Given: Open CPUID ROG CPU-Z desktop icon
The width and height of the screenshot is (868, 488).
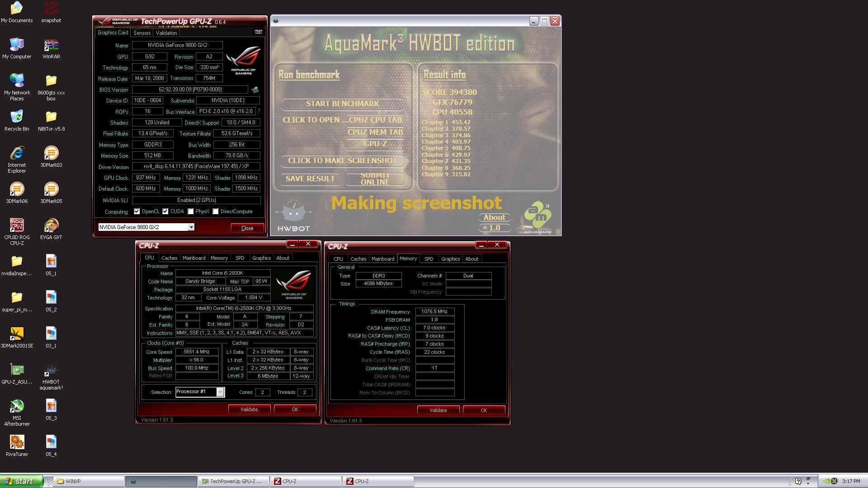Looking at the screenshot, I should point(17,232).
